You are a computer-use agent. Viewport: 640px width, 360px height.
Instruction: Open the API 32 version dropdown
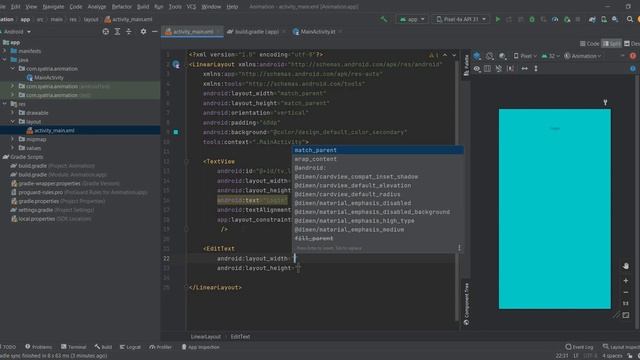pos(551,56)
